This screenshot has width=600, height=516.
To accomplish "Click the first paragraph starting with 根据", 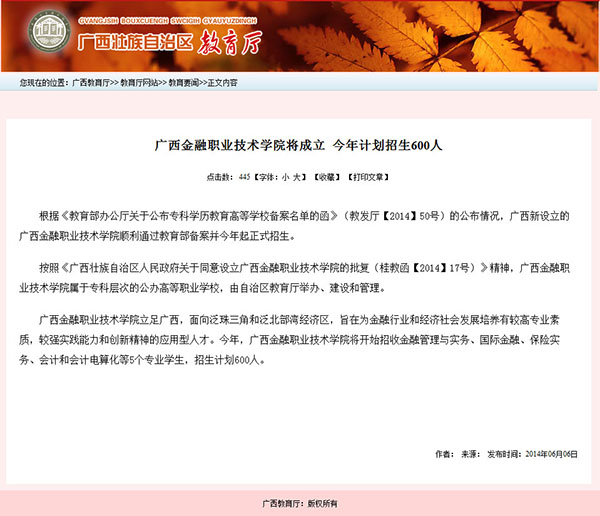I will coord(298,226).
